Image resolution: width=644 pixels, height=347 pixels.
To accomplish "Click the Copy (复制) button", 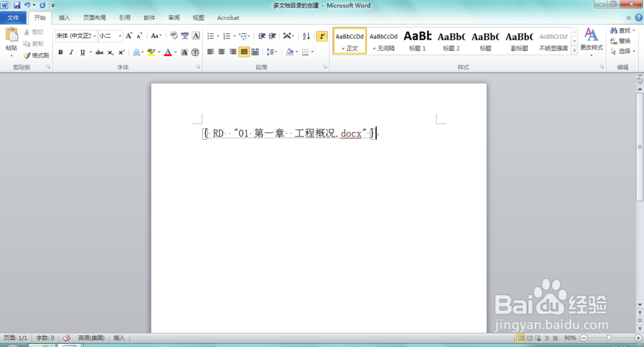I will [33, 44].
